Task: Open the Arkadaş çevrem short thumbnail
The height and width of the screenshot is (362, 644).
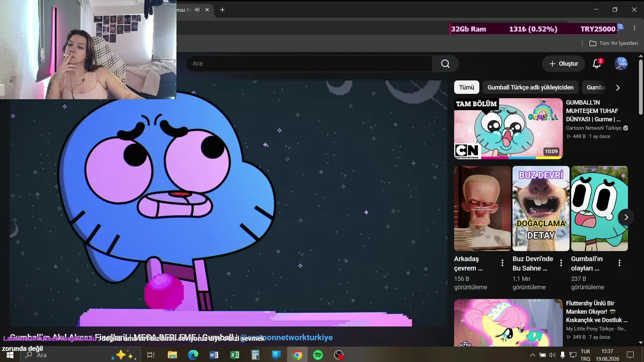Action: [x=482, y=208]
